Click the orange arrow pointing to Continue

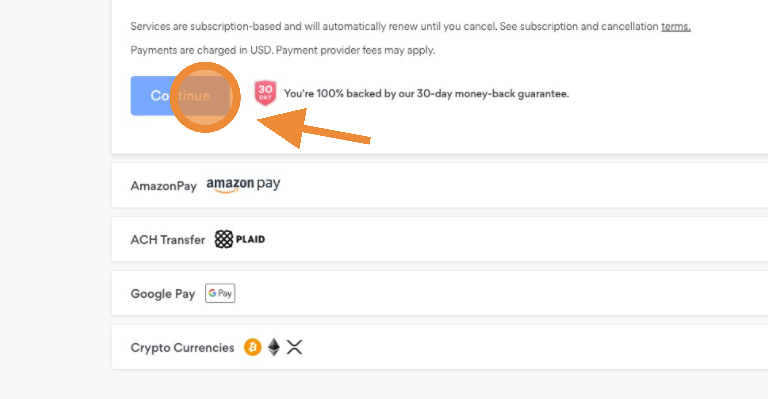[313, 128]
